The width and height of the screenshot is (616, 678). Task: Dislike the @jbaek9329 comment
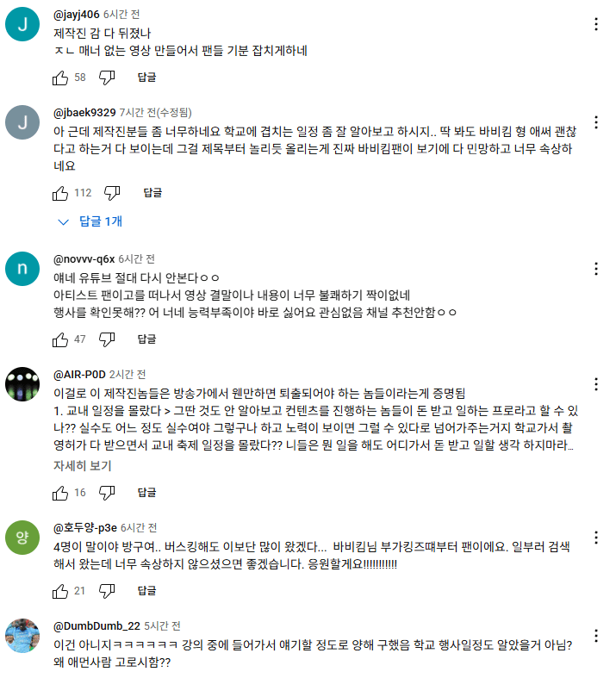point(112,193)
